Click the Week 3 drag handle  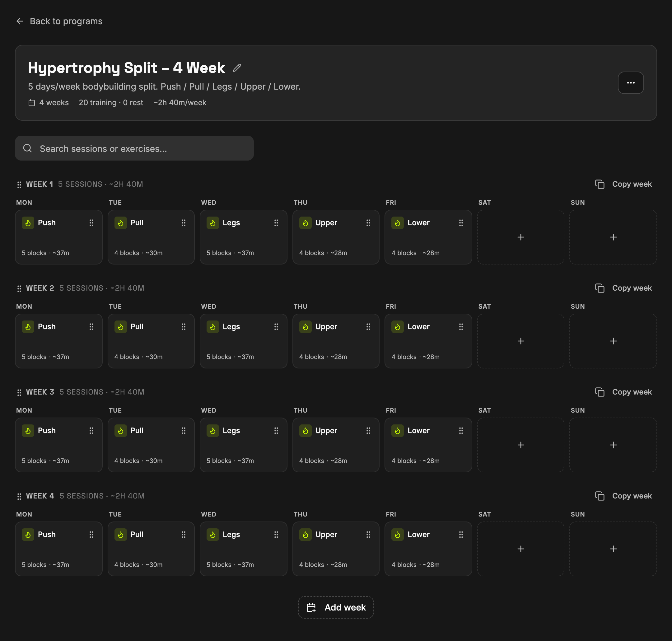click(x=19, y=392)
